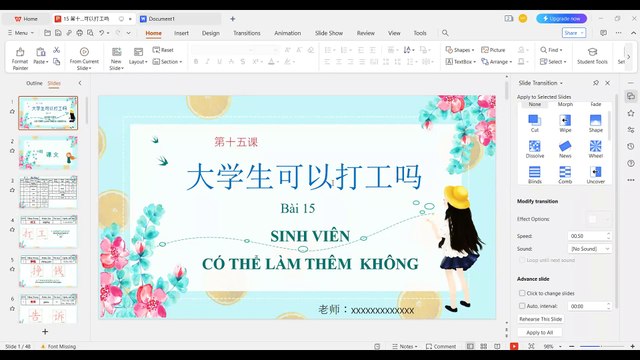Click the Open folder icon in quick access
This screenshot has height=360, width=640.
pyautogui.click(x=47, y=33)
